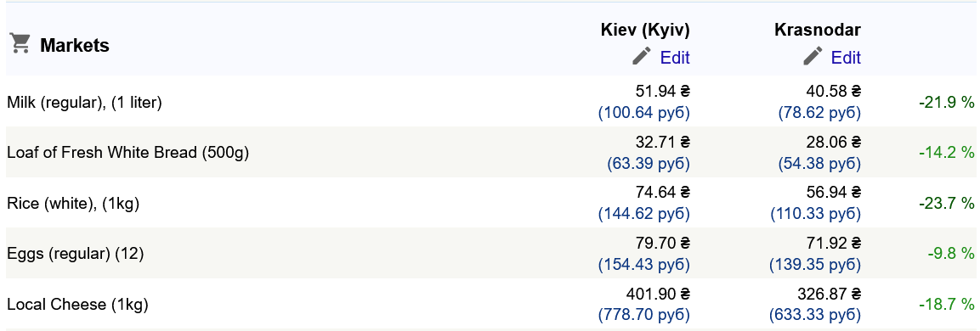The height and width of the screenshot is (331, 980).
Task: Click the Krasnodar column header
Action: click(818, 30)
